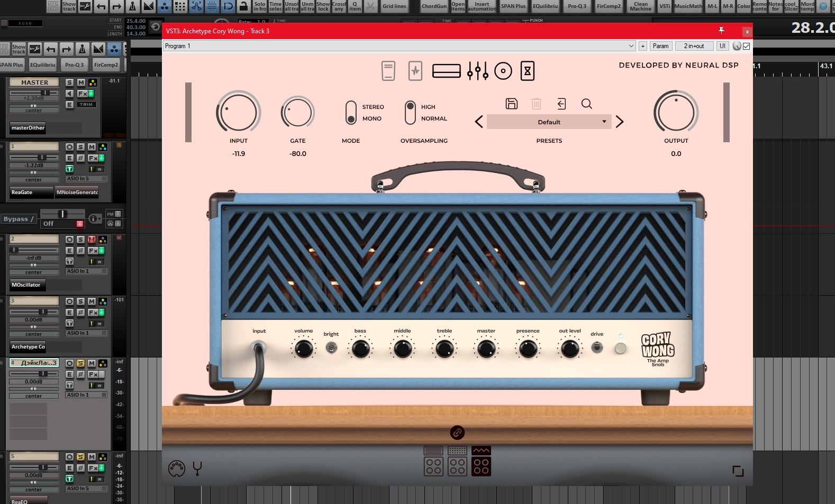Go to the next preset
The width and height of the screenshot is (835, 504).
coord(620,122)
